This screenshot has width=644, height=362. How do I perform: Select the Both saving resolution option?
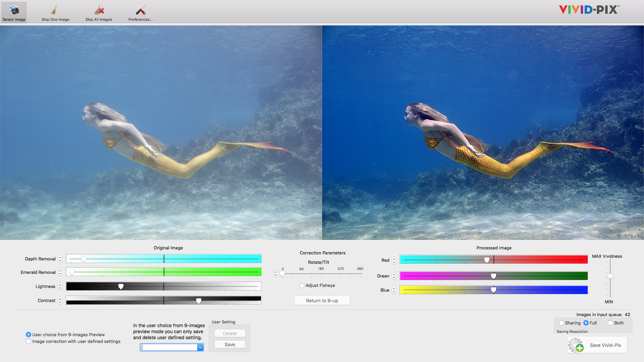click(610, 323)
